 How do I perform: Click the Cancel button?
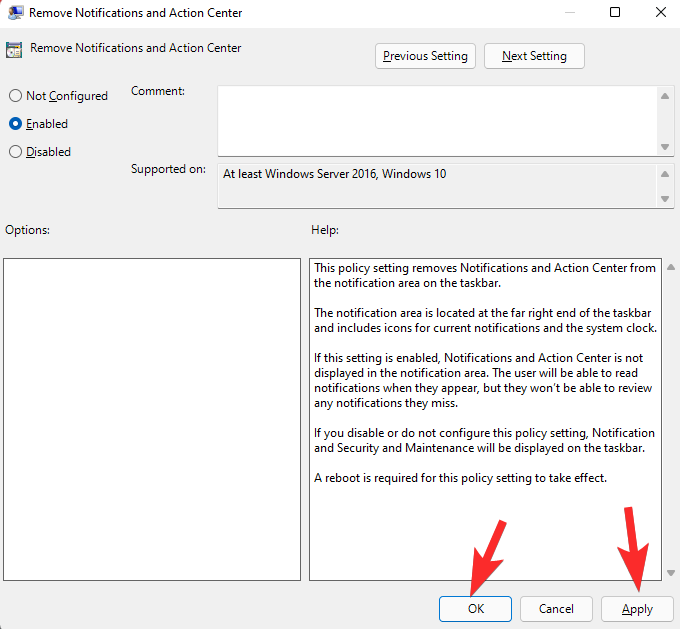tap(556, 609)
